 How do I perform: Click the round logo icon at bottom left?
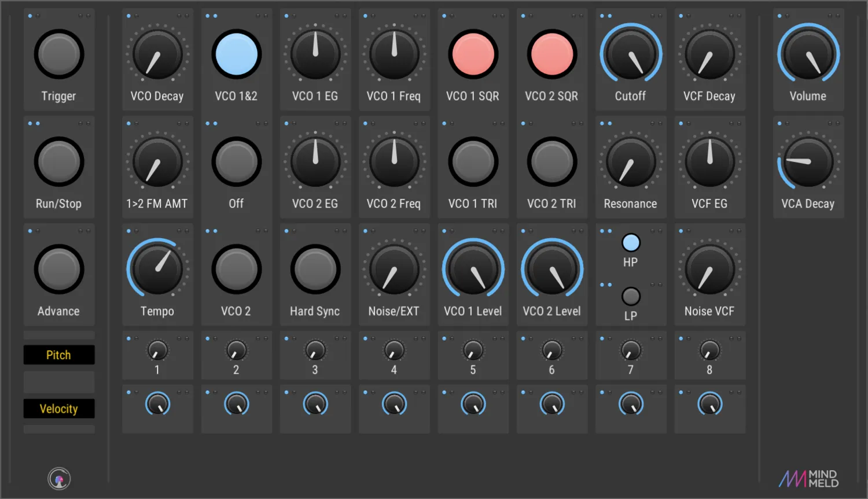[59, 479]
